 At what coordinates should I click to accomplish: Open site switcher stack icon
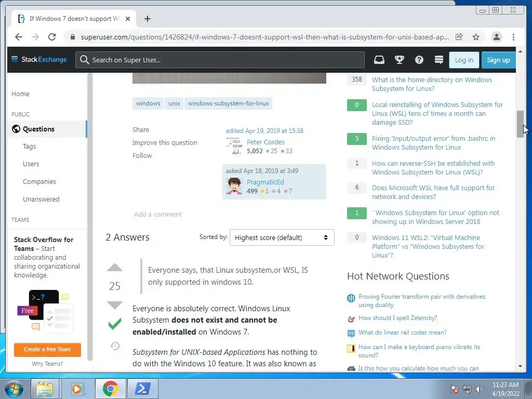[x=438, y=60]
